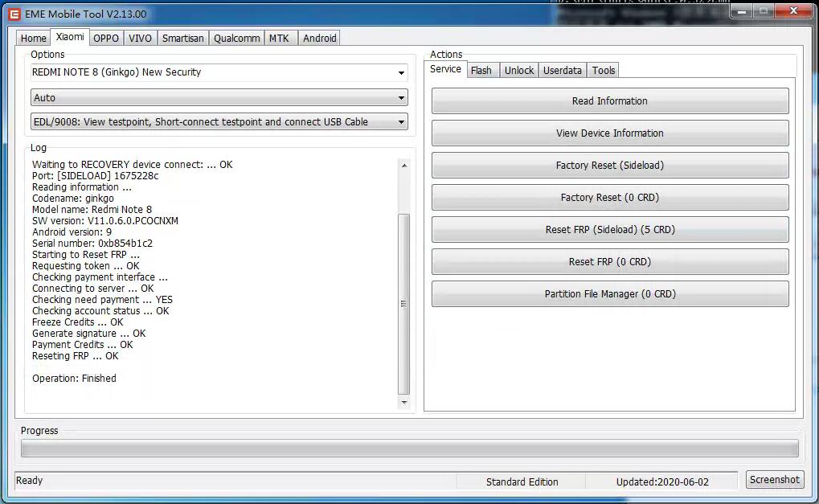
Task: Open the Unlock actions tab
Action: click(x=519, y=71)
